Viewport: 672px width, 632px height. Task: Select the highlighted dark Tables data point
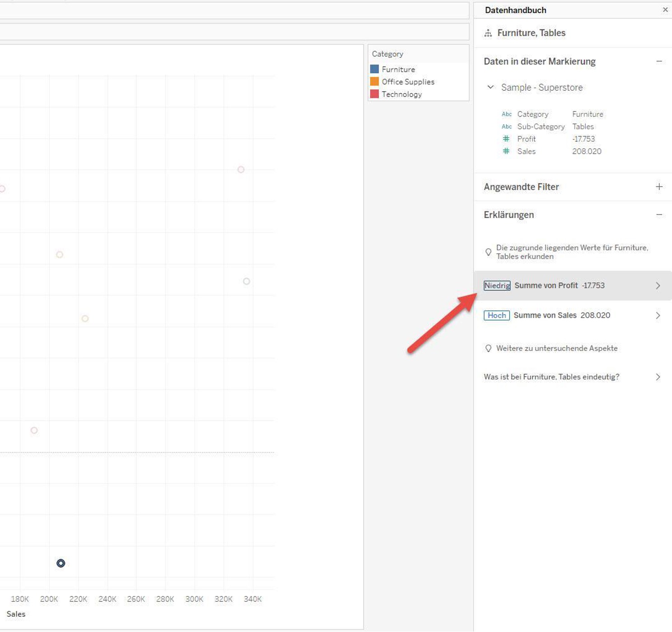click(61, 563)
